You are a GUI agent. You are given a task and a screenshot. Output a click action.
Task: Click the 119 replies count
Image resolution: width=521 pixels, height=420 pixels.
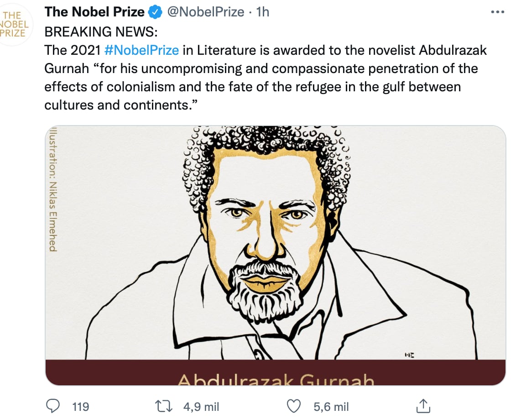coord(81,406)
